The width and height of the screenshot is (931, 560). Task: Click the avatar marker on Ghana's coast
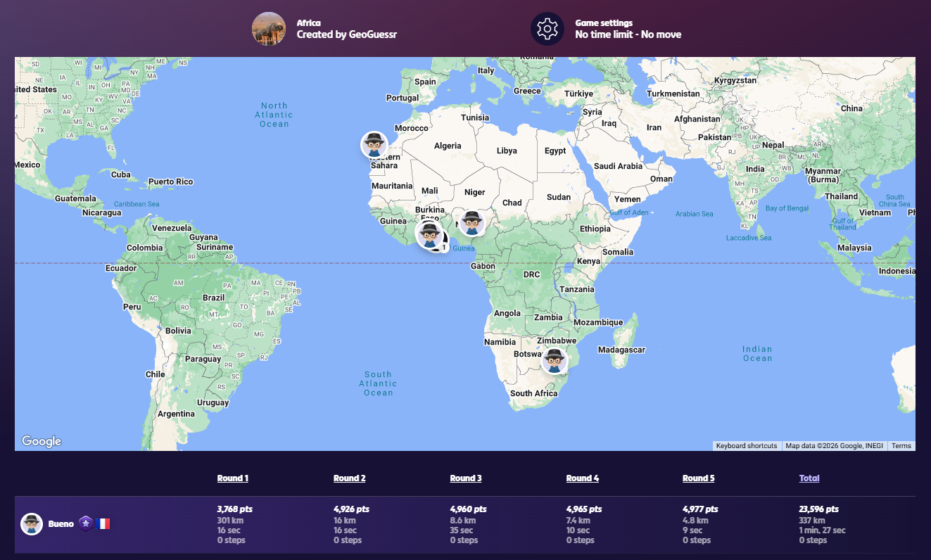[x=429, y=234]
